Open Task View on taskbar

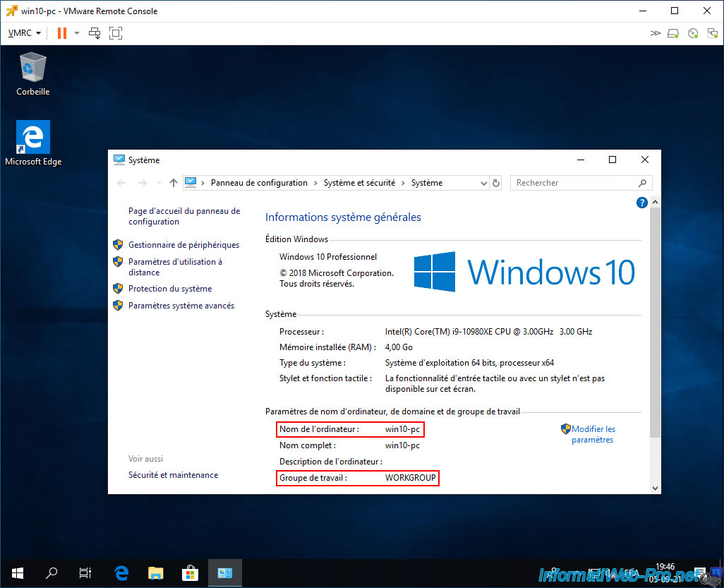pos(85,573)
